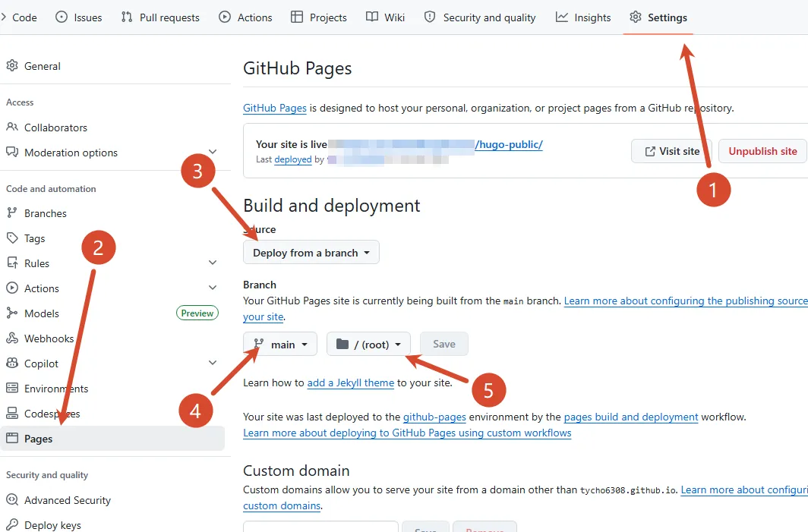Go to the Projects tab
This screenshot has height=532, width=808.
tap(319, 17)
